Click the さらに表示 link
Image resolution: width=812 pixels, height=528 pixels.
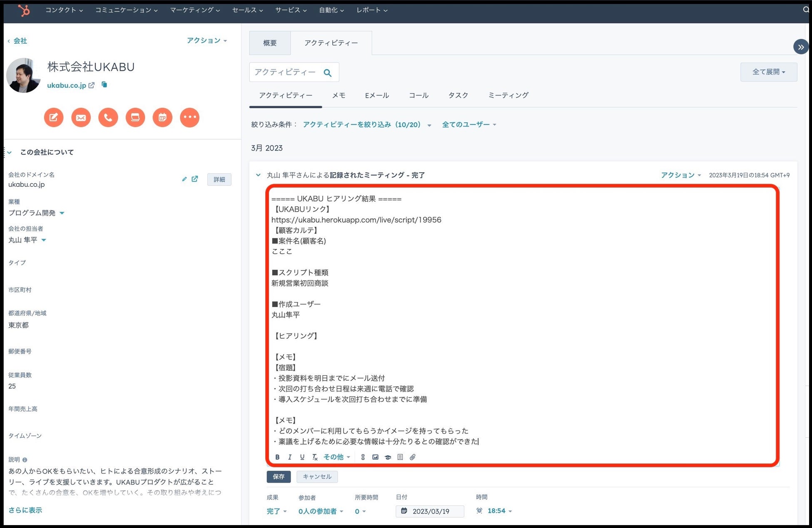pos(25,510)
